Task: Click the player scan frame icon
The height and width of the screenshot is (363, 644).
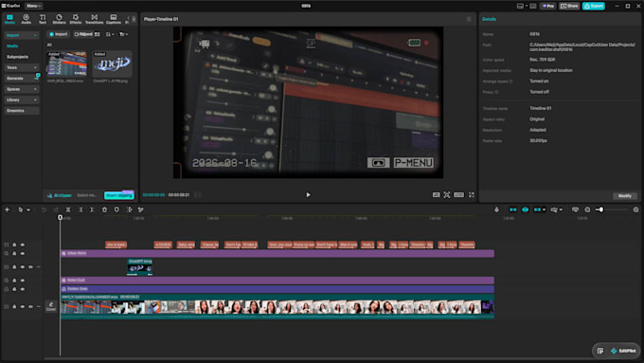Action: [447, 195]
